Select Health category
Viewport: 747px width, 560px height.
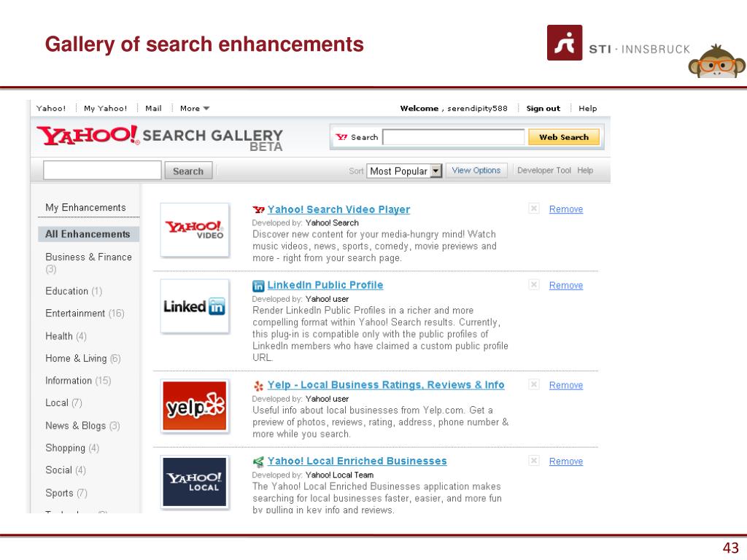tap(66, 336)
